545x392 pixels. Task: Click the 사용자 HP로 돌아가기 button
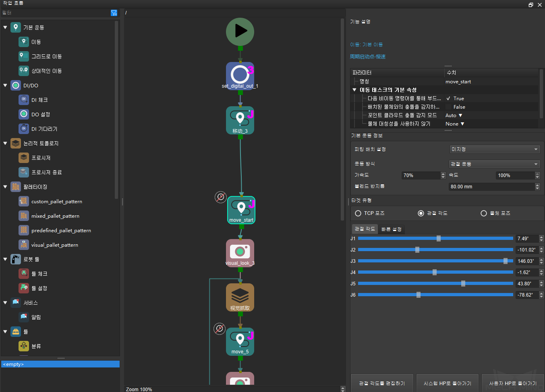pyautogui.click(x=513, y=383)
